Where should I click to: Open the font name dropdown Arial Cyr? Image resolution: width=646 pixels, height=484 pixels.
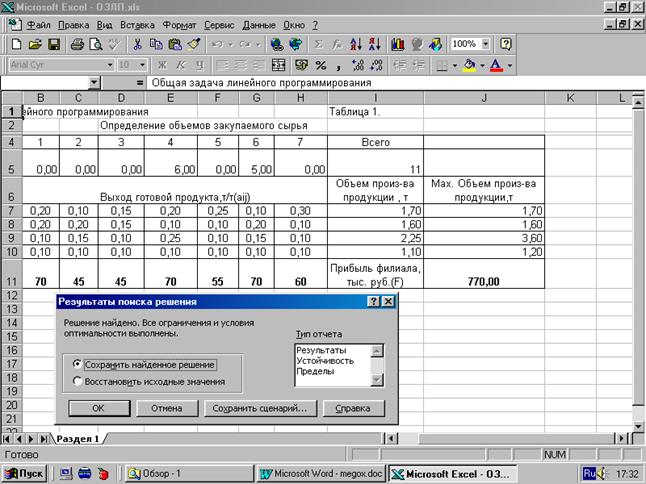(110, 65)
